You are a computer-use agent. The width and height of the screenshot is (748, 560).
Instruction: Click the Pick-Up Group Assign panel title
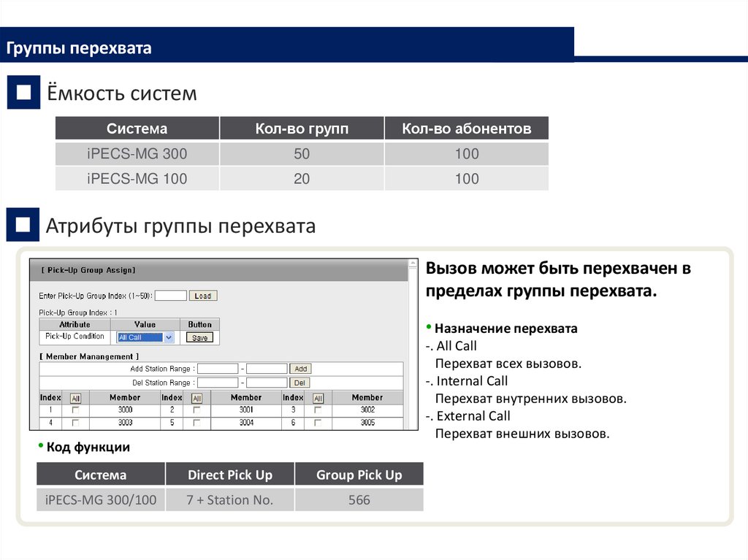[x=88, y=270]
